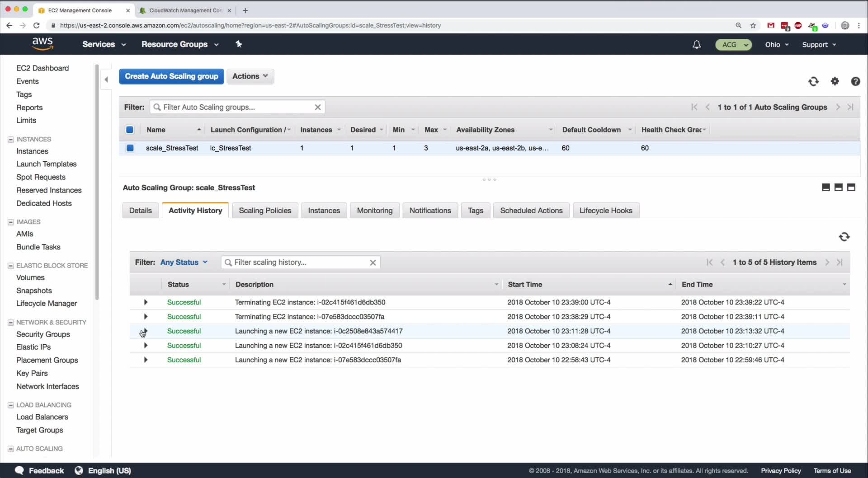The image size is (868, 478).
Task: Click the pin shortcut icon in navbar
Action: (239, 44)
